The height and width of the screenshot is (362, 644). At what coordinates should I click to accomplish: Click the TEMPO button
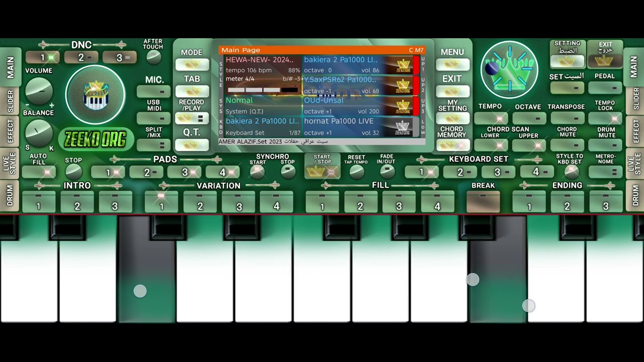491,118
